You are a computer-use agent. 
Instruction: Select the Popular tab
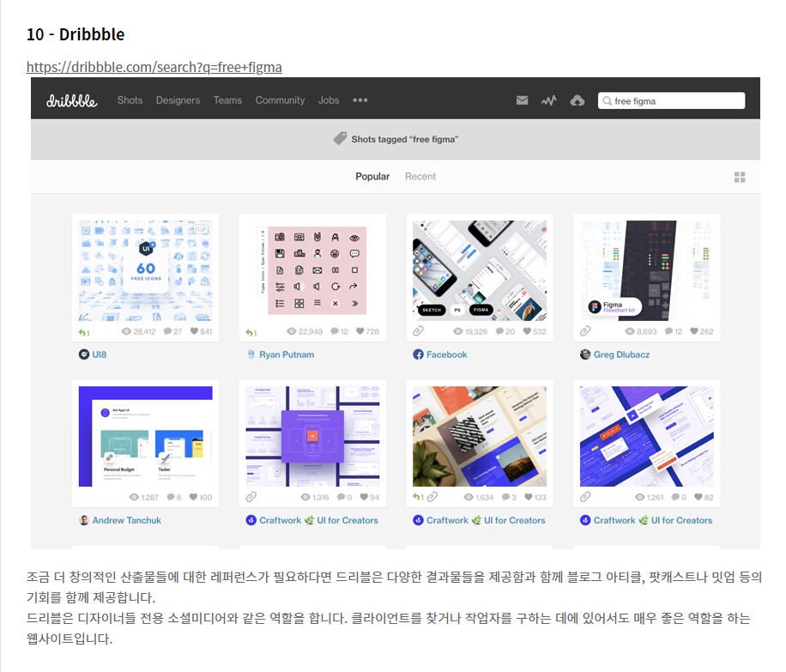tap(372, 177)
